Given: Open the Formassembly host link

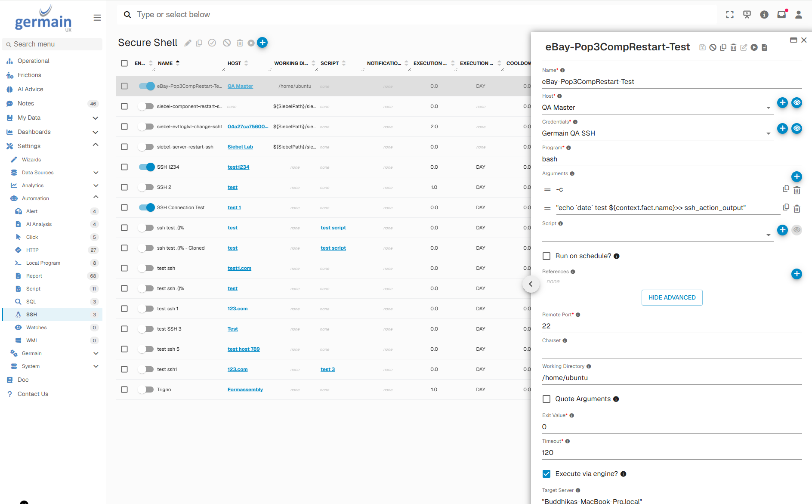Looking at the screenshot, I should [x=245, y=390].
